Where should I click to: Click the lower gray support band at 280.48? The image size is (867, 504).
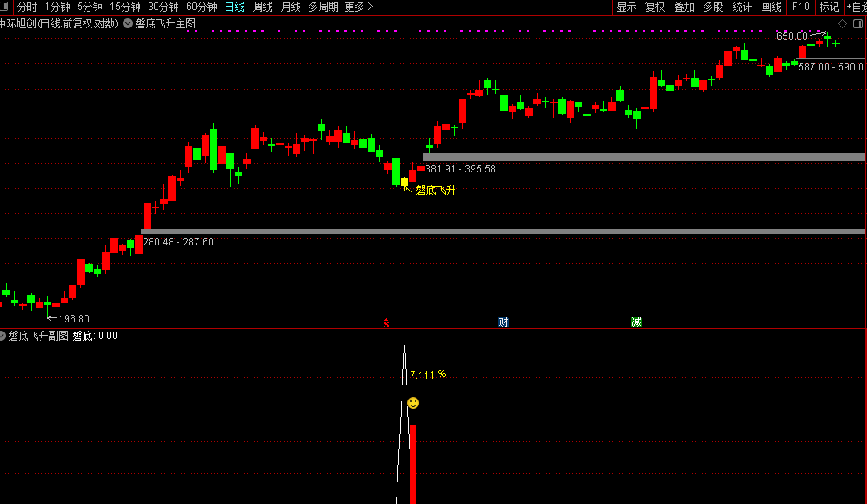pyautogui.click(x=503, y=231)
